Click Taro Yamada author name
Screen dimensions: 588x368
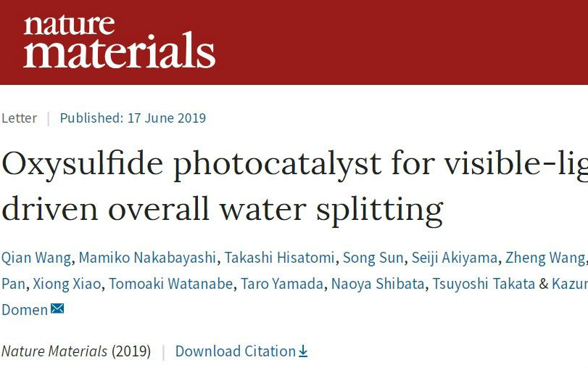(x=282, y=284)
